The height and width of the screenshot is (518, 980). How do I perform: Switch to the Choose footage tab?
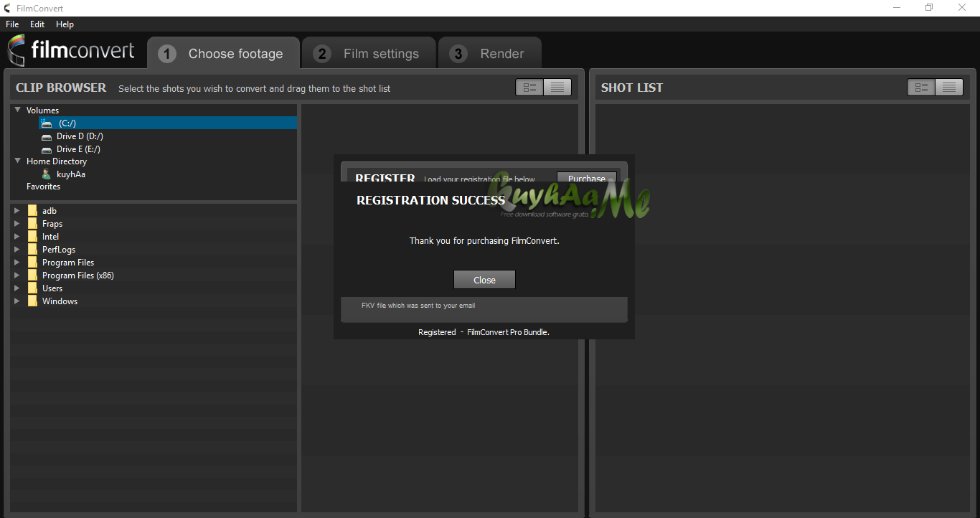tap(223, 53)
